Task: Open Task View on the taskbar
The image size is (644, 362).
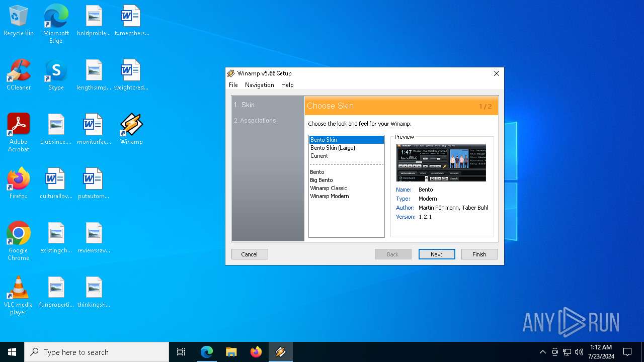Action: click(x=181, y=352)
